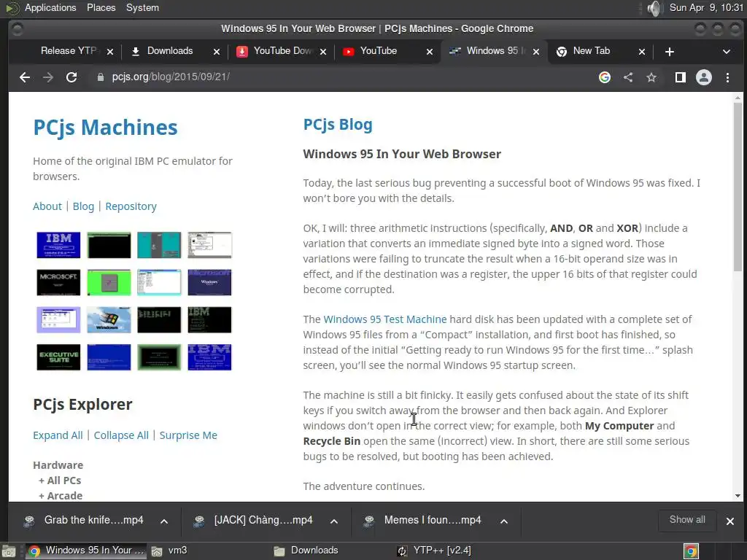747x560 pixels.
Task: Open the blue IBM screen thumbnail, top-left of grid
Action: pyautogui.click(x=58, y=245)
